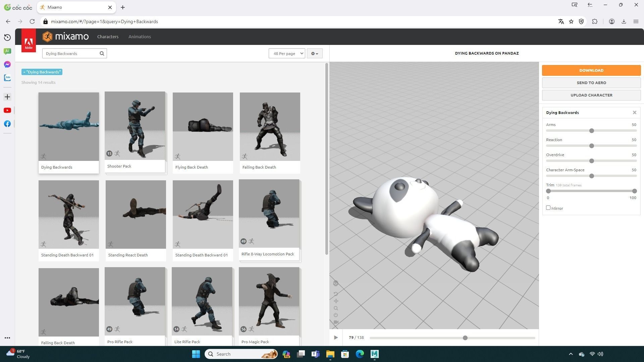Screen dimensions: 644x362
Task: Adjust the Arms slider handle
Action: [592, 131]
